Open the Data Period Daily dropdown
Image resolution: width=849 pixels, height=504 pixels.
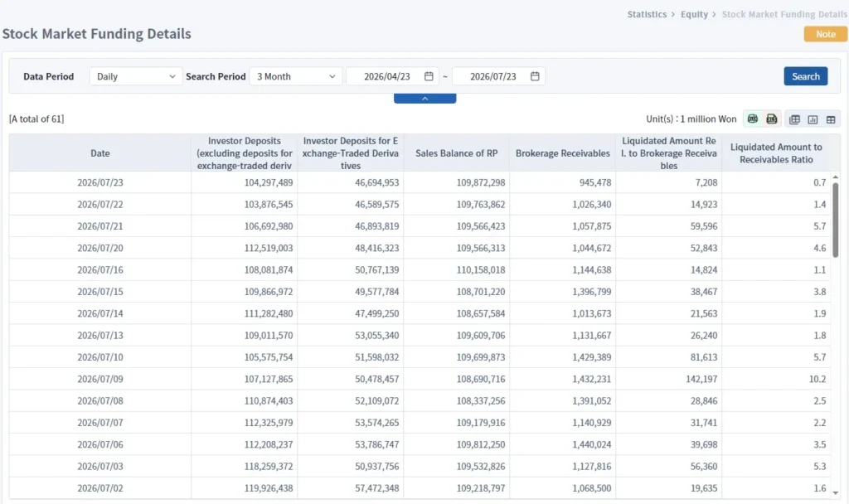point(136,76)
